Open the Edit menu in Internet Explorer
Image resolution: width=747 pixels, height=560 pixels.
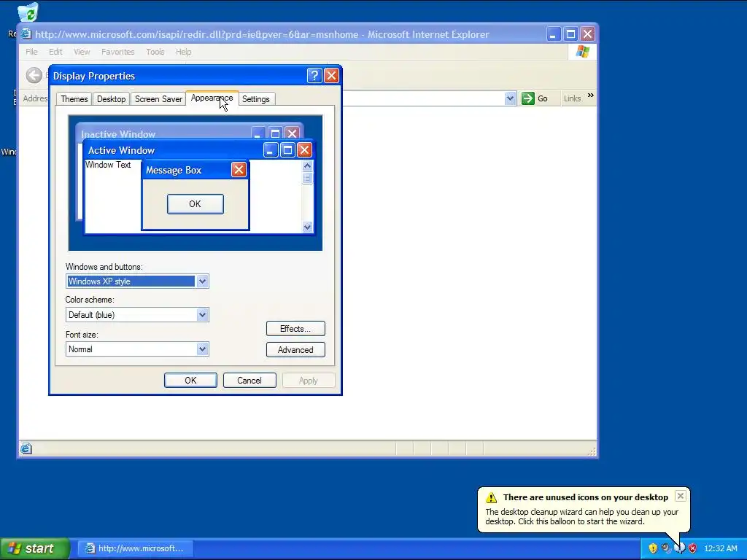tap(55, 52)
